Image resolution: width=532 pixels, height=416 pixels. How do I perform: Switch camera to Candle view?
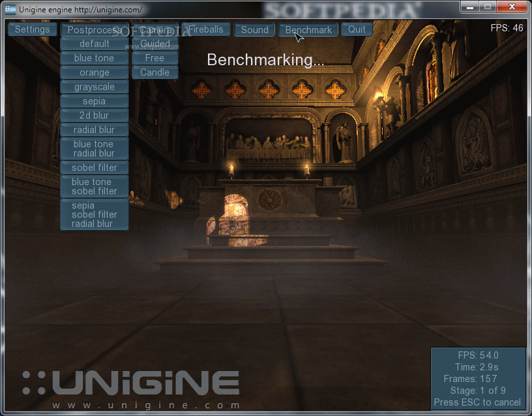click(x=155, y=72)
